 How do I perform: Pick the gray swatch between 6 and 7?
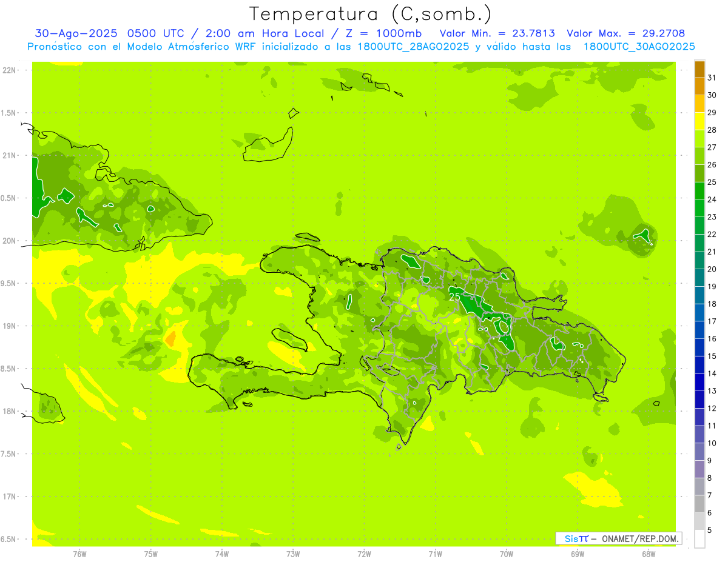point(699,504)
